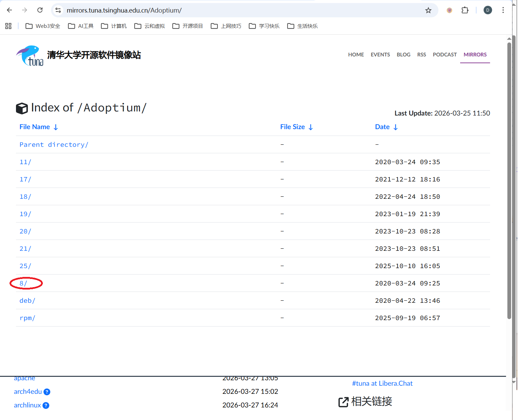This screenshot has width=522, height=420.
Task: Reload the current page
Action: (40, 10)
